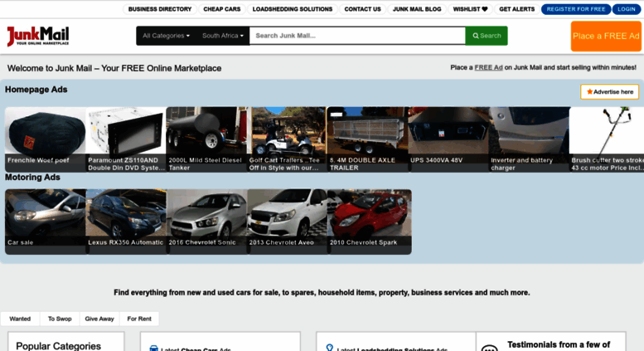The height and width of the screenshot is (351, 644).
Task: Open the Paramount ZS110AND Double Din DVD ad
Action: (x=126, y=139)
